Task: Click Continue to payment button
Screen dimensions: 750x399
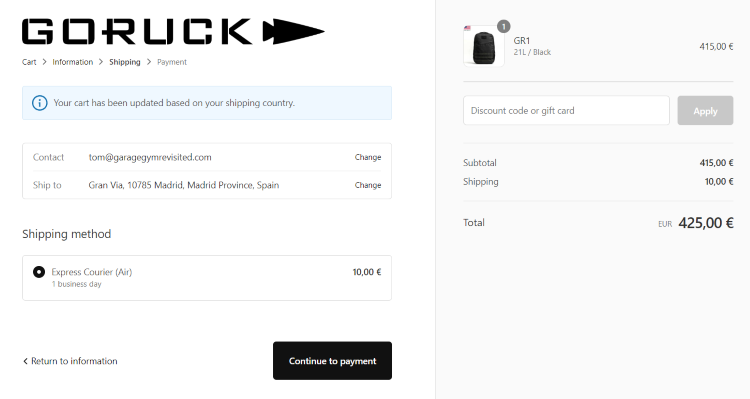Action: click(332, 361)
